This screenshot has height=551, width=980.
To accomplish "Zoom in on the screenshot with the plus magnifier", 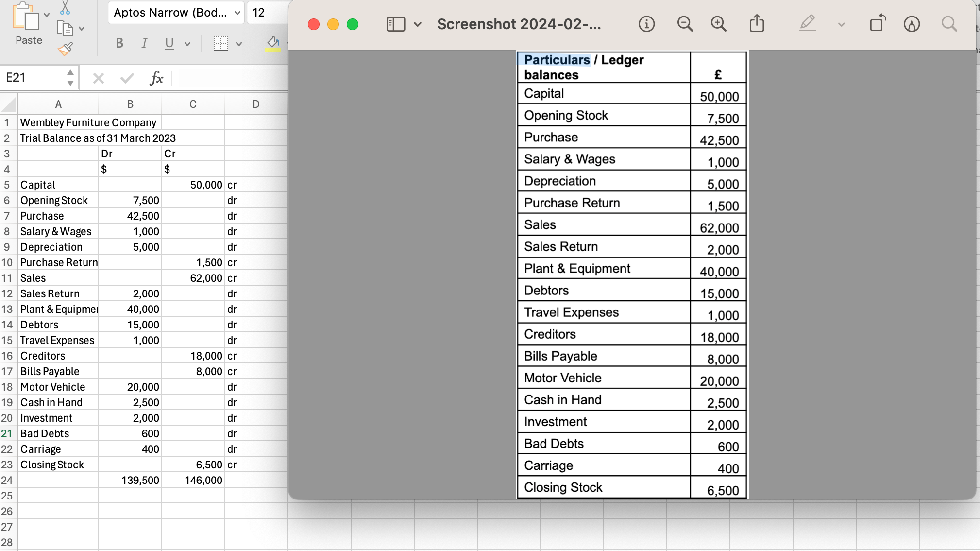I will point(718,23).
